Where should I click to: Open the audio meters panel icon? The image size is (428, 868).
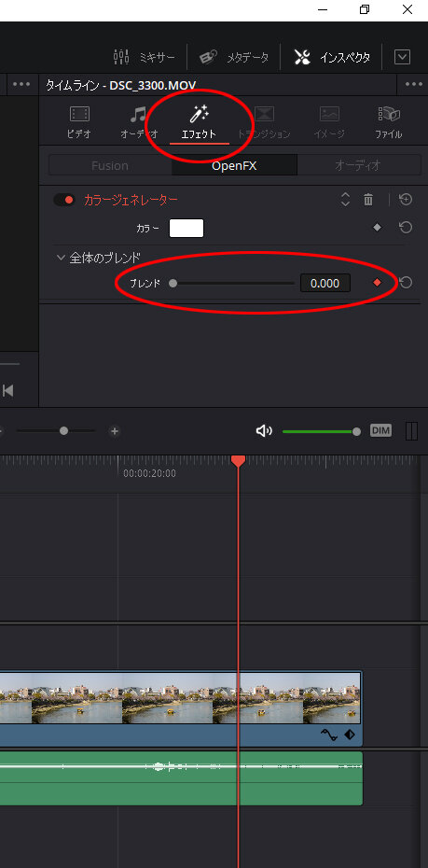411,430
